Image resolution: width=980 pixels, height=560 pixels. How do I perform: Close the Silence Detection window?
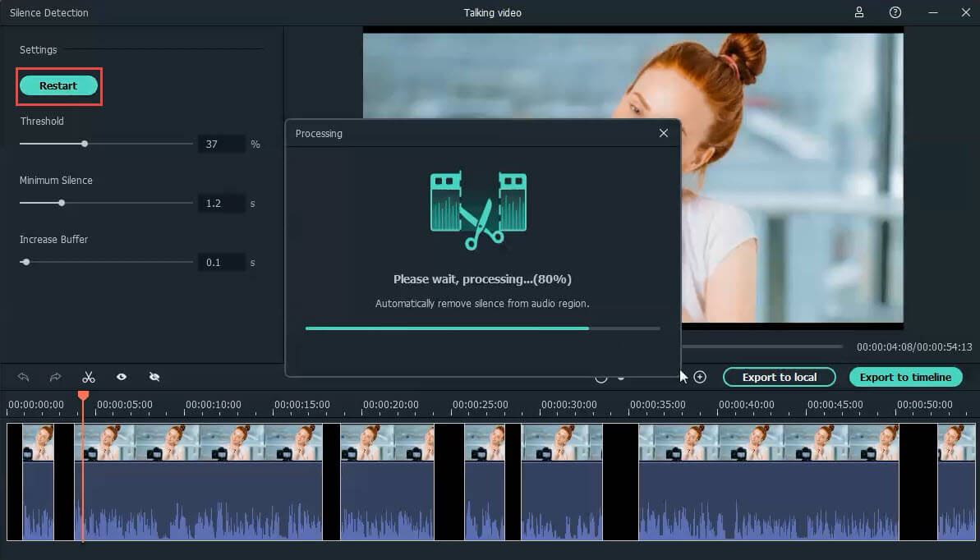966,11
